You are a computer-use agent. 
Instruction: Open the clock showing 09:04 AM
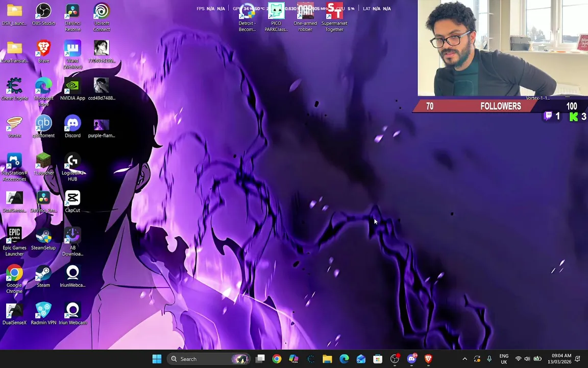click(559, 359)
